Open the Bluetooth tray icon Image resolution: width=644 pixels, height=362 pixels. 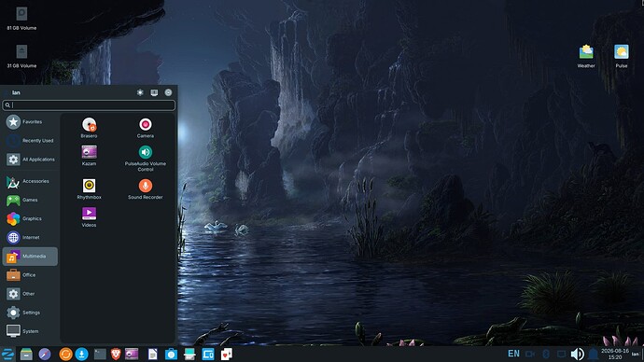pos(546,354)
